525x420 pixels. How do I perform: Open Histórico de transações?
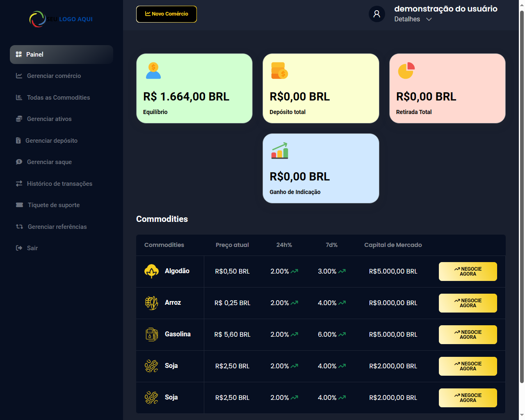[x=59, y=184]
